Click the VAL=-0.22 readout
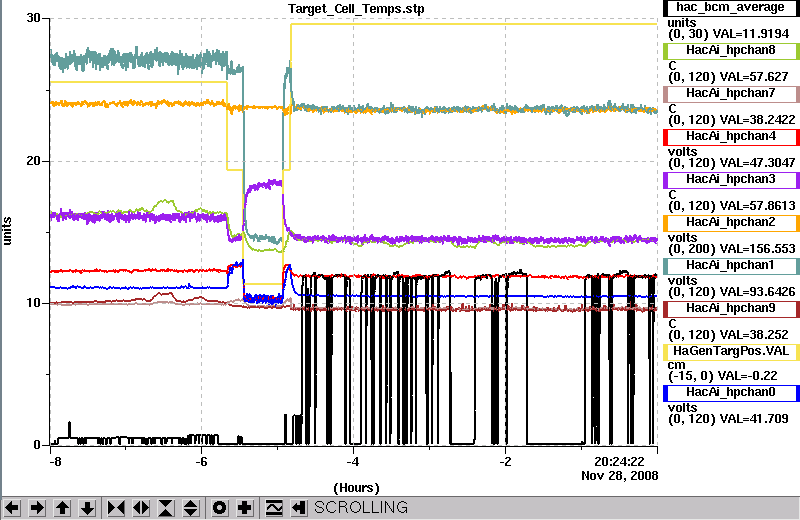800x520 pixels. pos(747,376)
